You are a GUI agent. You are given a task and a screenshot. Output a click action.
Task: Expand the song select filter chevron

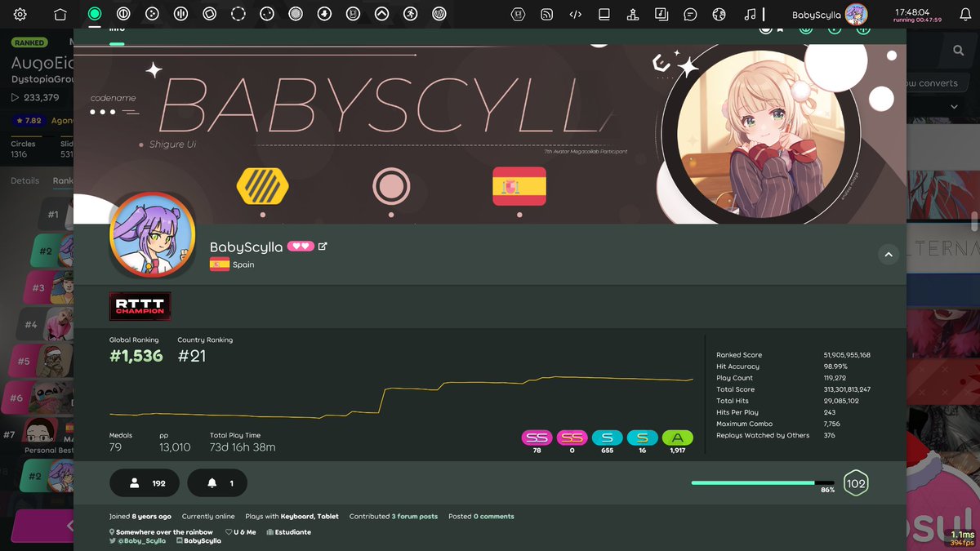(x=954, y=107)
